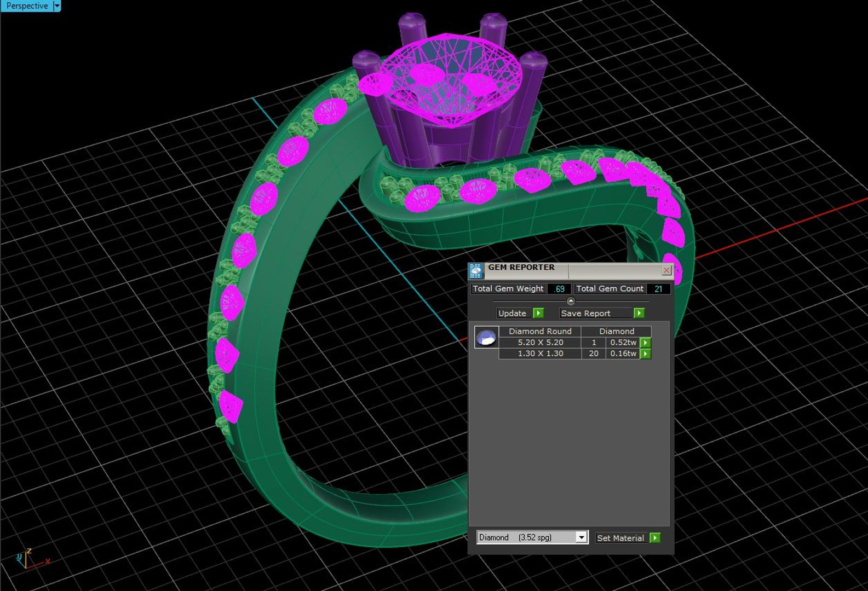Click green arrow next to Save Report
The image size is (868, 591).
(639, 313)
